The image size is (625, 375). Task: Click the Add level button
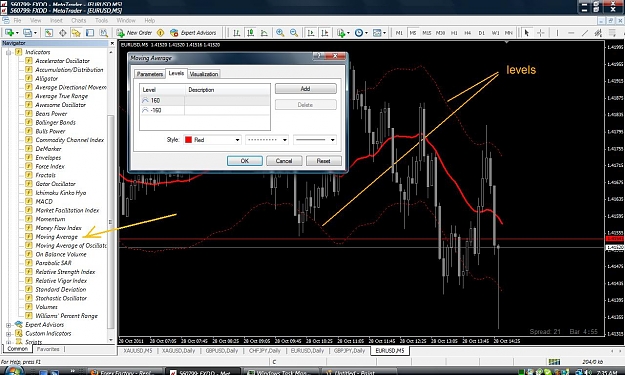(305, 88)
